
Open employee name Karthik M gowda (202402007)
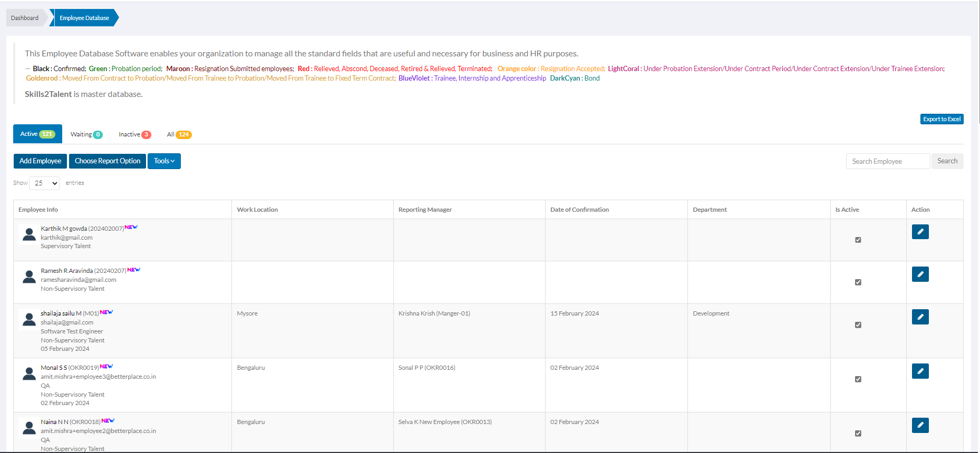pos(82,229)
